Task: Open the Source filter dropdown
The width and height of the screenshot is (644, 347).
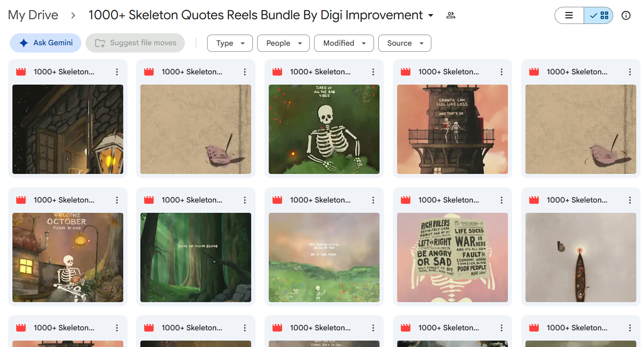Action: click(405, 43)
